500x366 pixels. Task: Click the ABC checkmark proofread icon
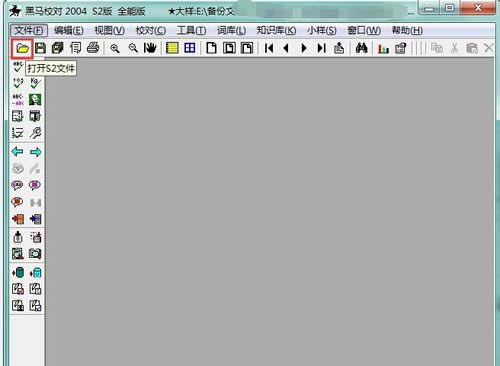pyautogui.click(x=18, y=66)
